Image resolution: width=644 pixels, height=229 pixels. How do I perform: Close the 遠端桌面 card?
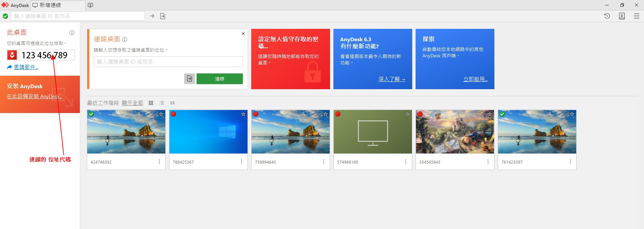coord(243,34)
